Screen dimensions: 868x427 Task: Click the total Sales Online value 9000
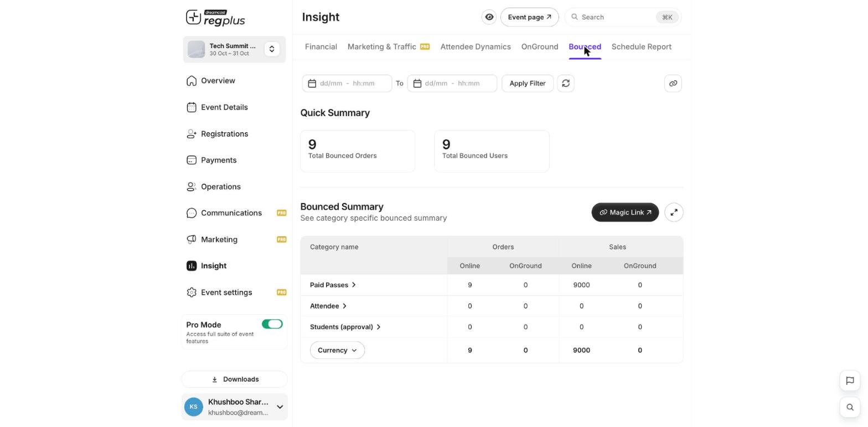(x=581, y=350)
